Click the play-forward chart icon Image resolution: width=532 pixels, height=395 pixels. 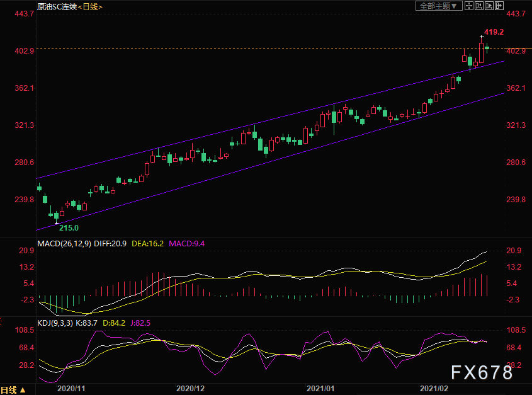[x=490, y=6]
